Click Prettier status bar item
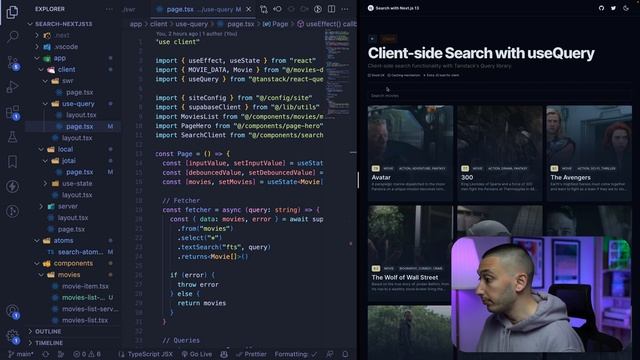Image resolution: width=640 pixels, height=360 pixels. click(x=251, y=354)
